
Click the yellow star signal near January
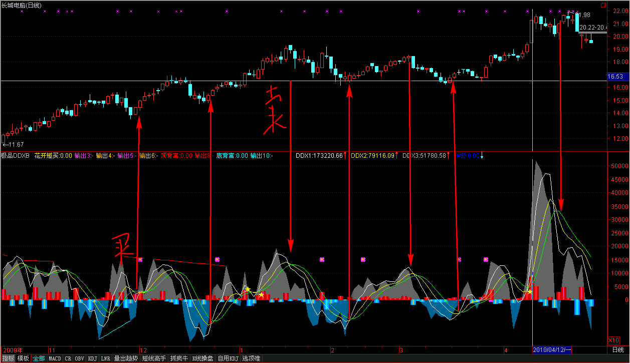pyautogui.click(x=248, y=289)
